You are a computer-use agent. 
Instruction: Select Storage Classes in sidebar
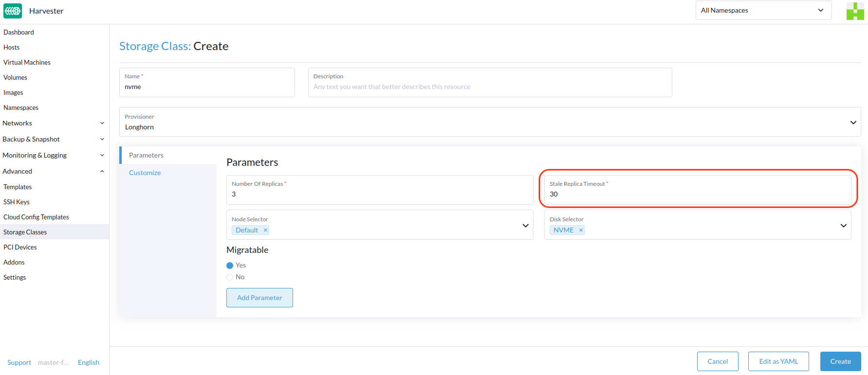coord(54,232)
